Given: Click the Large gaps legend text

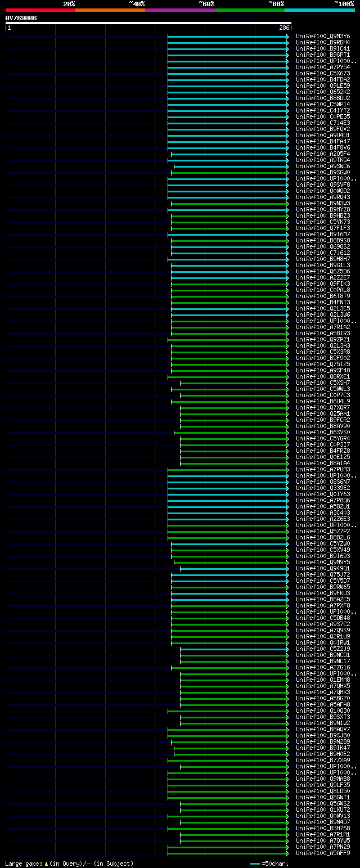Looking at the screenshot, I should [69, 863].
